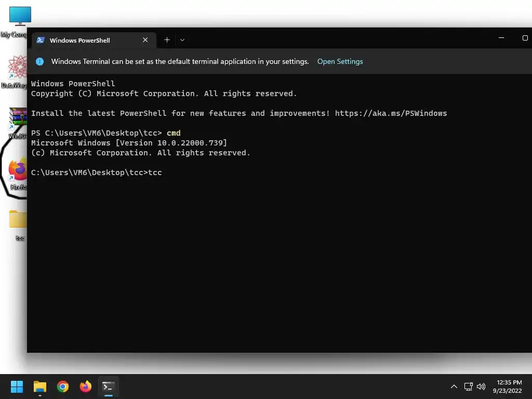532x399 pixels.
Task: Click the 'C:\Users\VM6\Desktop\tcc>tcc' prompt line
Action: [96, 172]
